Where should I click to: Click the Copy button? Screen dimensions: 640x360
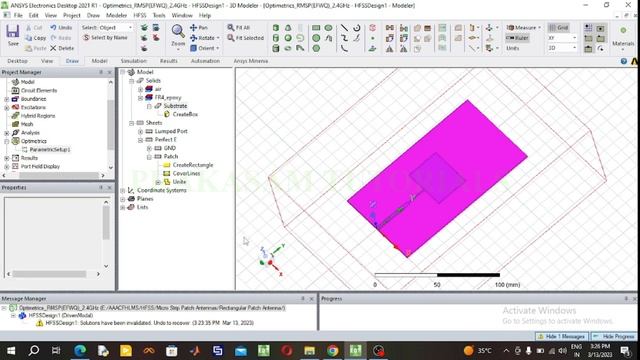[36, 38]
